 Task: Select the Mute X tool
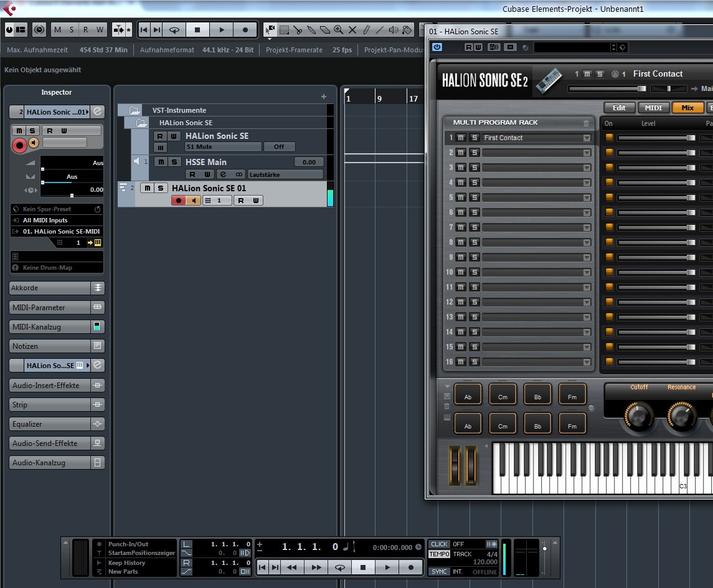pos(352,30)
